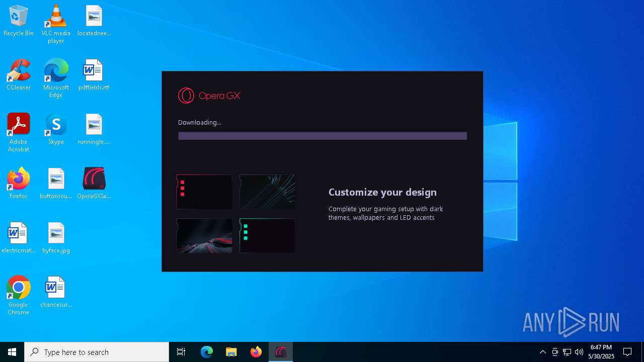The width and height of the screenshot is (644, 362).
Task: Open CCleaner desktop shortcut
Action: point(19,75)
